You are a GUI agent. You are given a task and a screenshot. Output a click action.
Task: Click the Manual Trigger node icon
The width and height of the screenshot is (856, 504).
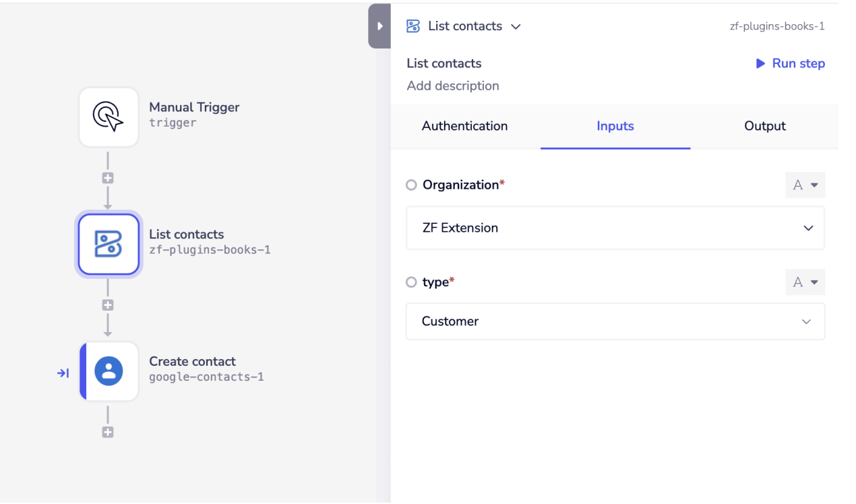point(109,117)
